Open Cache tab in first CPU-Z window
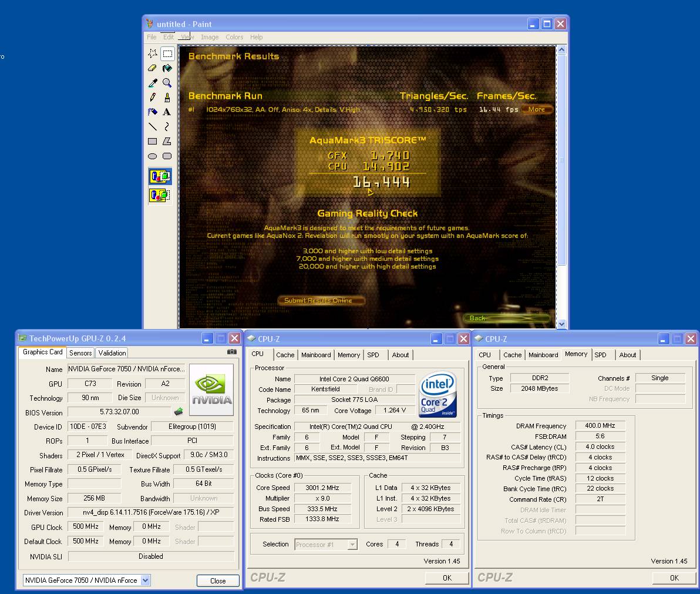The width and height of the screenshot is (700, 594). pos(285,355)
